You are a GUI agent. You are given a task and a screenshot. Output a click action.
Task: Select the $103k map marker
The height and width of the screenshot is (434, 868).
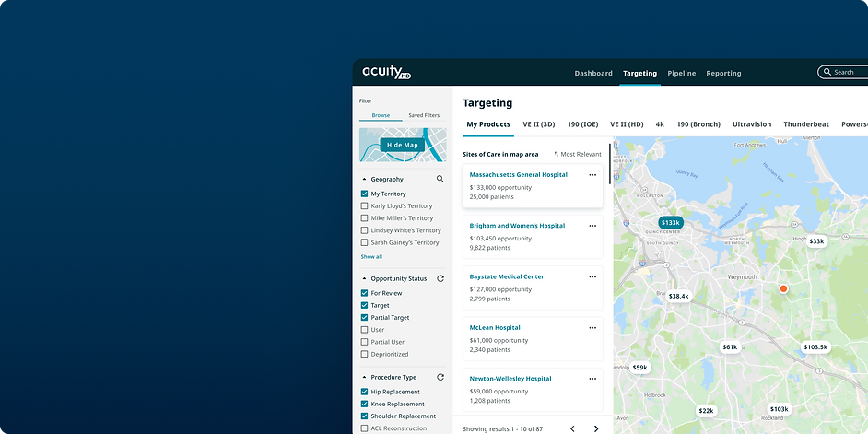pyautogui.click(x=779, y=409)
